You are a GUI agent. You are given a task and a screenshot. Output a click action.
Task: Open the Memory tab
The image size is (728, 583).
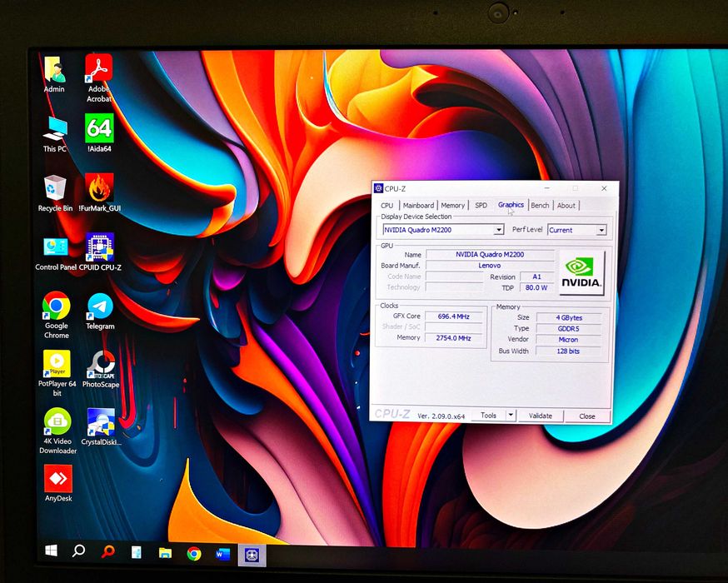452,205
